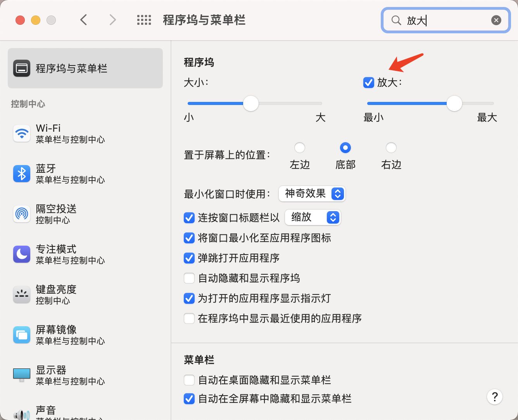518x420 pixels.
Task: Select the left (左边) Dock position radio
Action: [300, 148]
